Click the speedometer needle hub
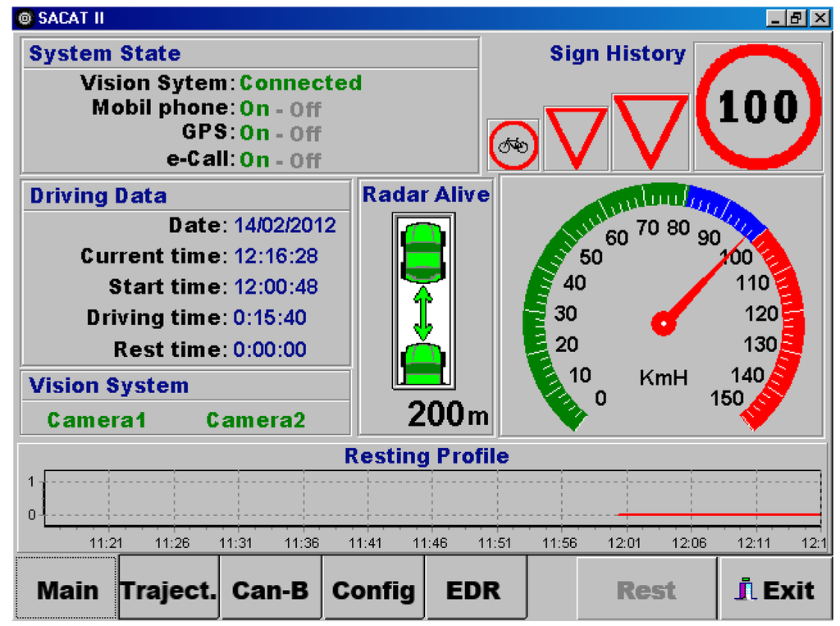Image resolution: width=840 pixels, height=626 pixels. pyautogui.click(x=663, y=324)
